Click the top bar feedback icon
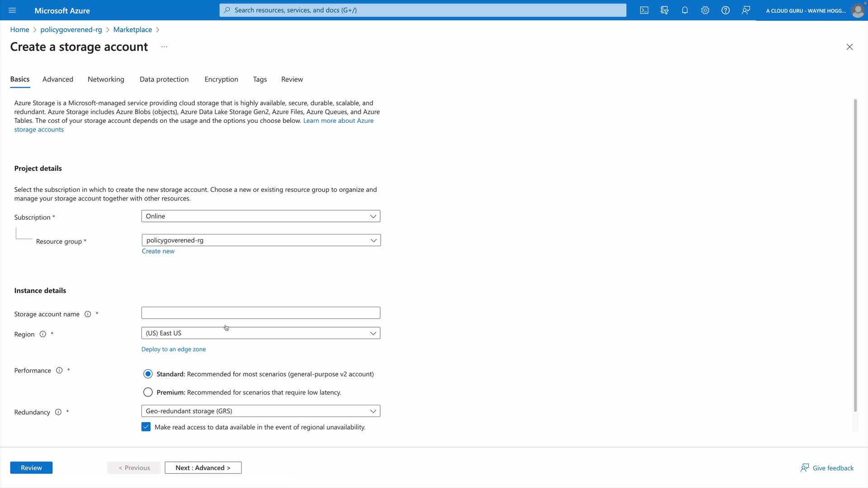The image size is (868, 488). pos(746,10)
